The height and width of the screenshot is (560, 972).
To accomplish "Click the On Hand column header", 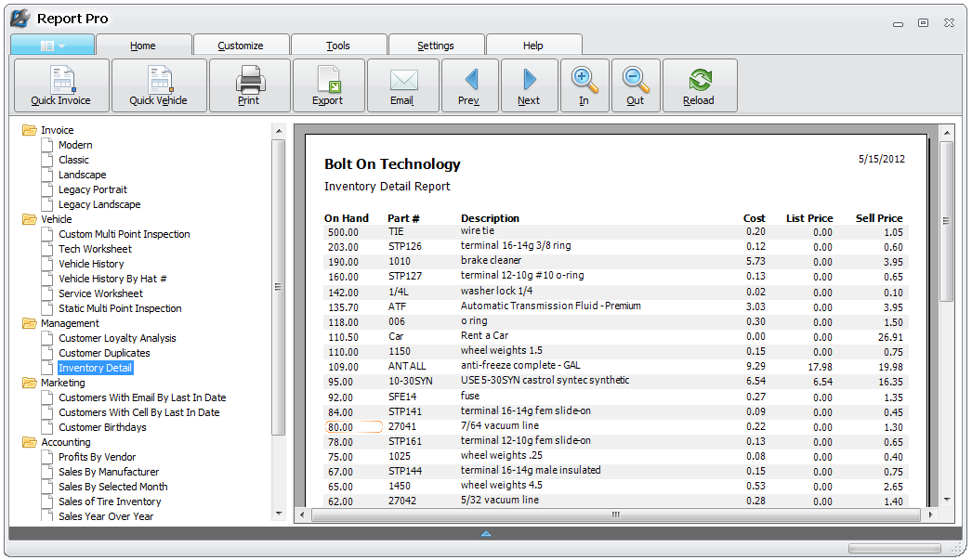I will 347,218.
